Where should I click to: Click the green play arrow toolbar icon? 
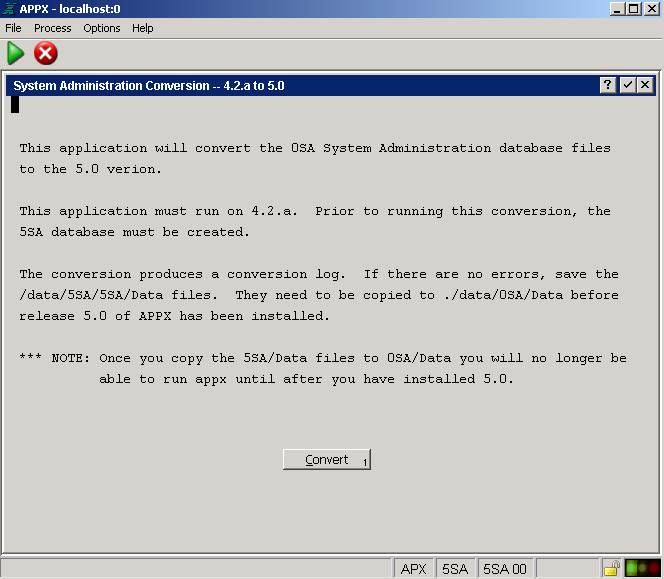point(16,53)
